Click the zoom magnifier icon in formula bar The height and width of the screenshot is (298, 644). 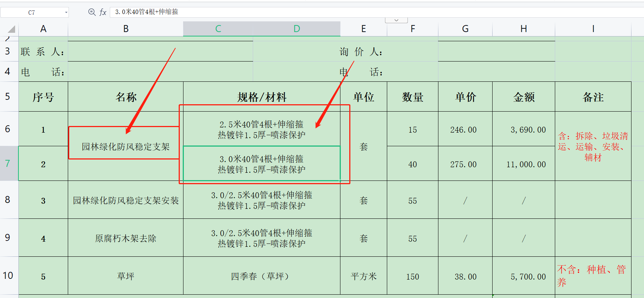point(92,12)
